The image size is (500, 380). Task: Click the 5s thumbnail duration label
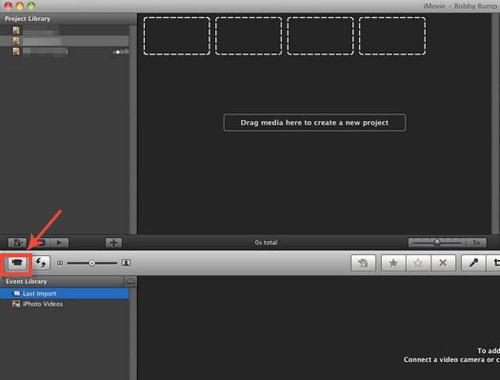pos(476,242)
